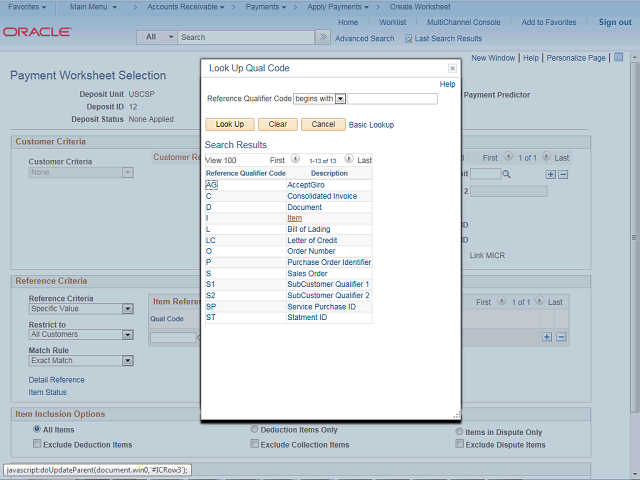This screenshot has width=640, height=480.
Task: Click the next results arrow in lookup
Action: click(x=348, y=159)
